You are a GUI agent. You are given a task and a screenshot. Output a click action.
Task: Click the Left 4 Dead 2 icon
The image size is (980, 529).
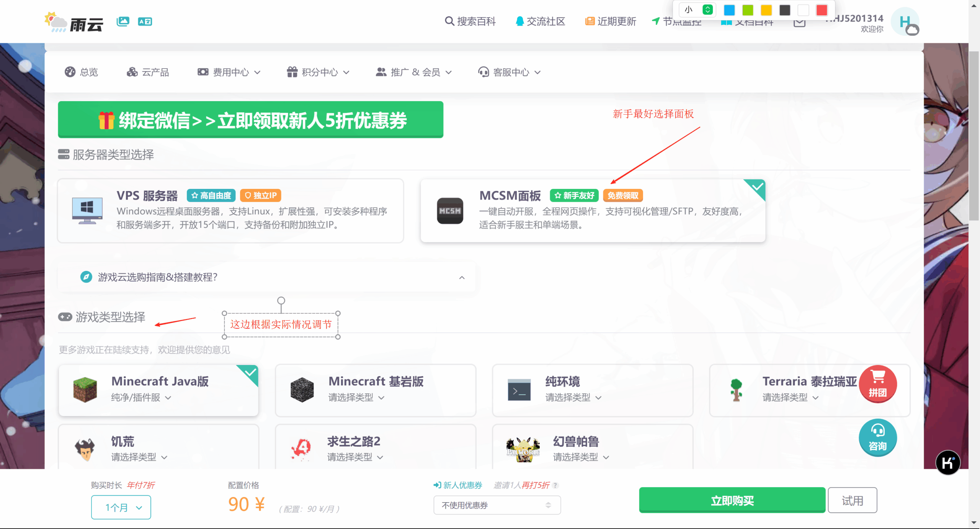click(x=302, y=449)
